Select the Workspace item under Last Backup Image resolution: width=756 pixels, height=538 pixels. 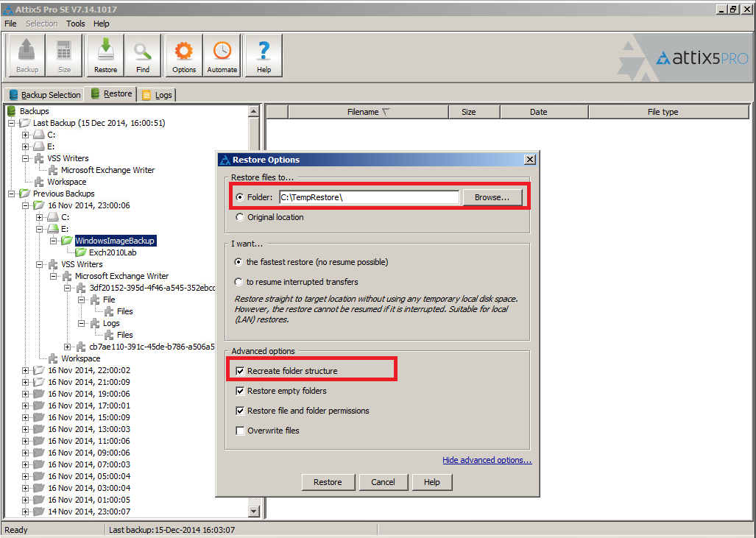[66, 182]
